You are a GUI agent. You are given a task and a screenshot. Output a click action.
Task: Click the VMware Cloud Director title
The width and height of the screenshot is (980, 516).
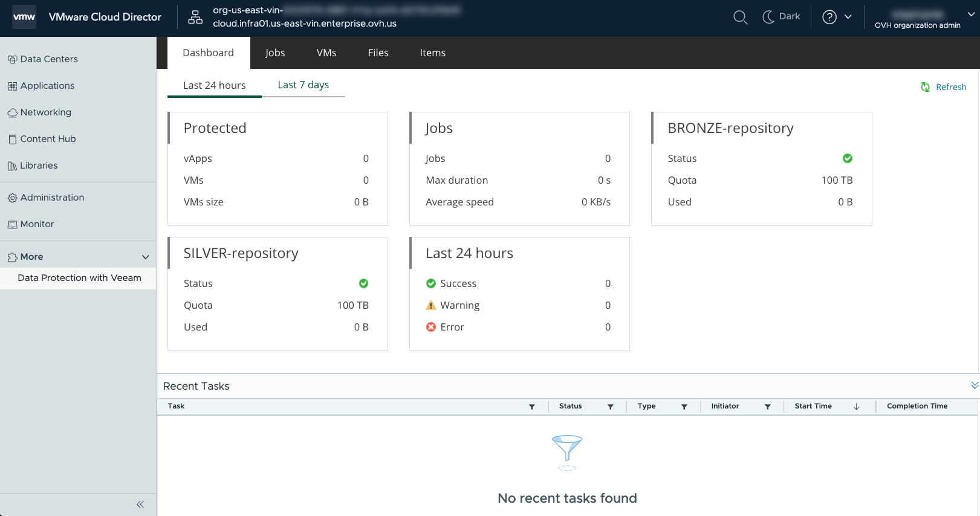105,17
